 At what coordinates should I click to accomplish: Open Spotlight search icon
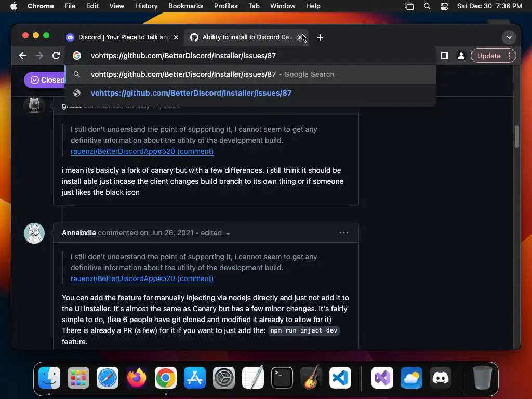pyautogui.click(x=427, y=6)
